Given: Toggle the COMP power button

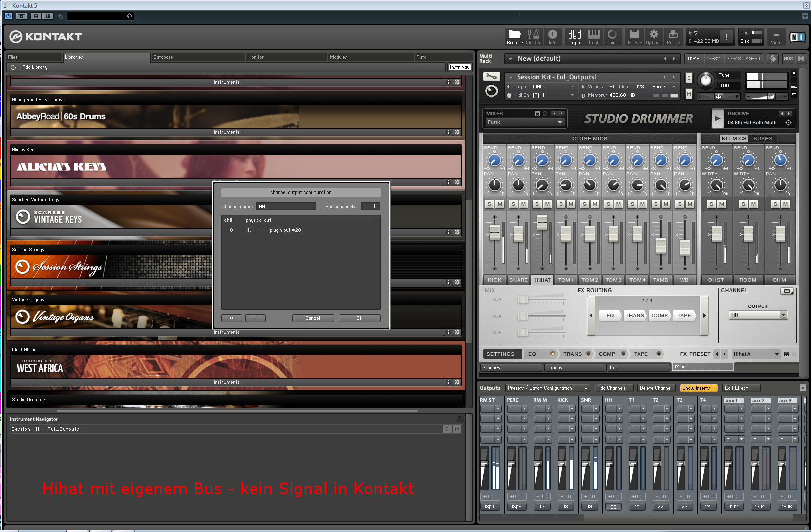Looking at the screenshot, I should pos(623,354).
